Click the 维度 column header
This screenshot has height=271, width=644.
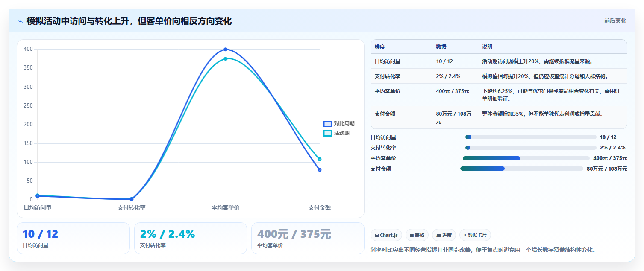[x=380, y=47]
